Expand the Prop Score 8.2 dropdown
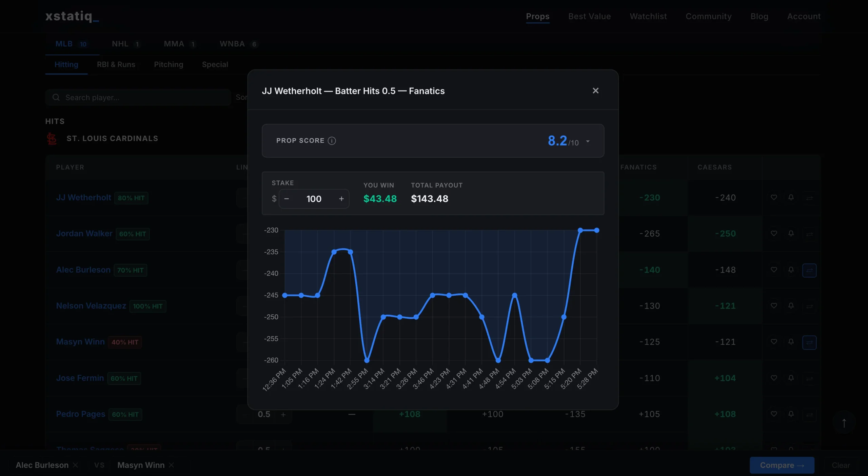This screenshot has width=868, height=476. (x=588, y=141)
